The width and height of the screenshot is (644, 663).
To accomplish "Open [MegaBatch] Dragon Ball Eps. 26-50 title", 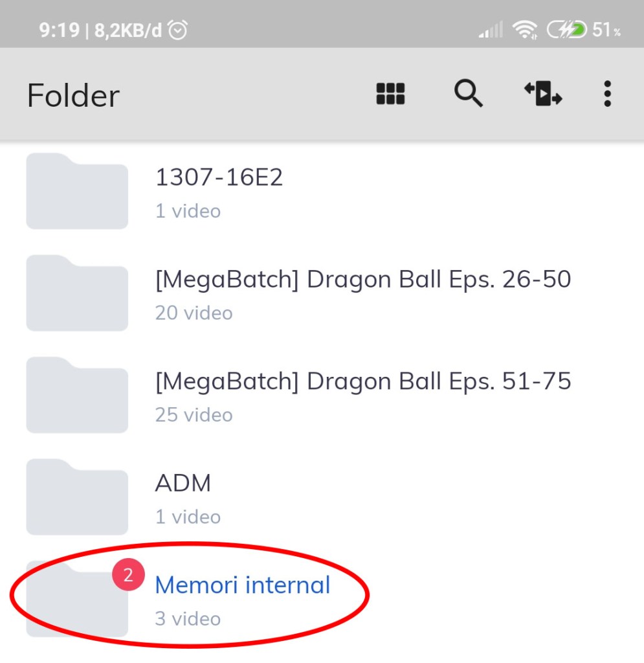I will coord(363,279).
